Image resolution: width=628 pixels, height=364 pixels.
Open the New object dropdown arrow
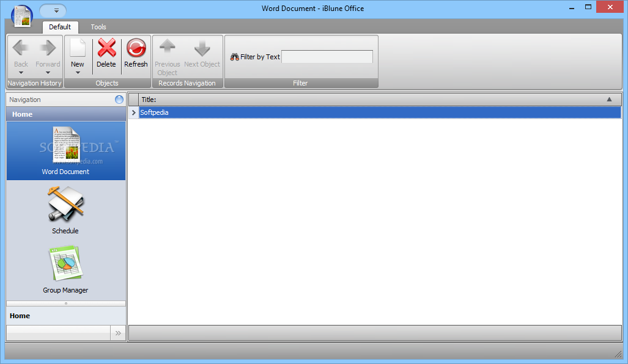coord(78,73)
